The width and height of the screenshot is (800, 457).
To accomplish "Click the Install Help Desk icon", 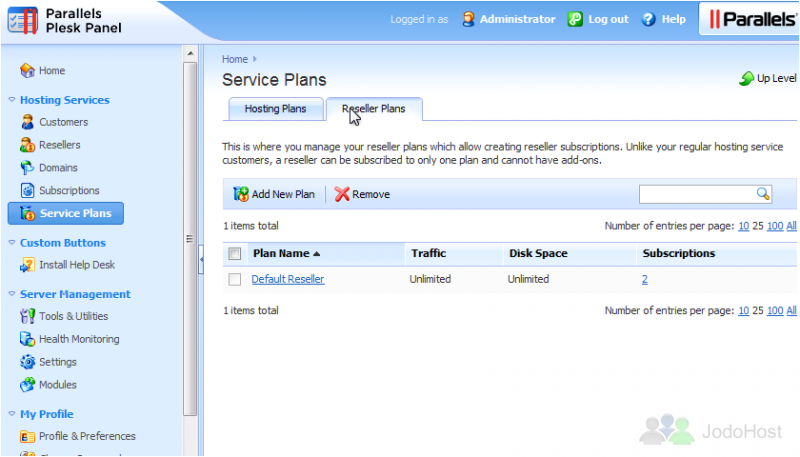I will click(x=27, y=265).
